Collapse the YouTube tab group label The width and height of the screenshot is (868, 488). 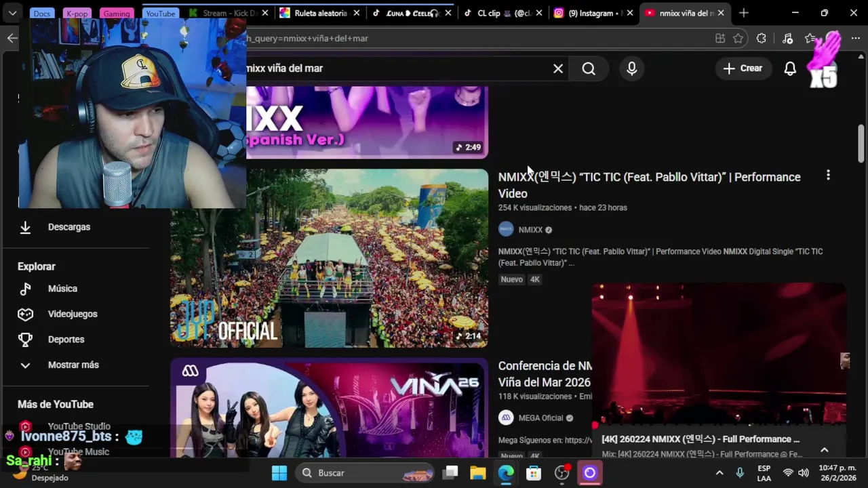160,14
